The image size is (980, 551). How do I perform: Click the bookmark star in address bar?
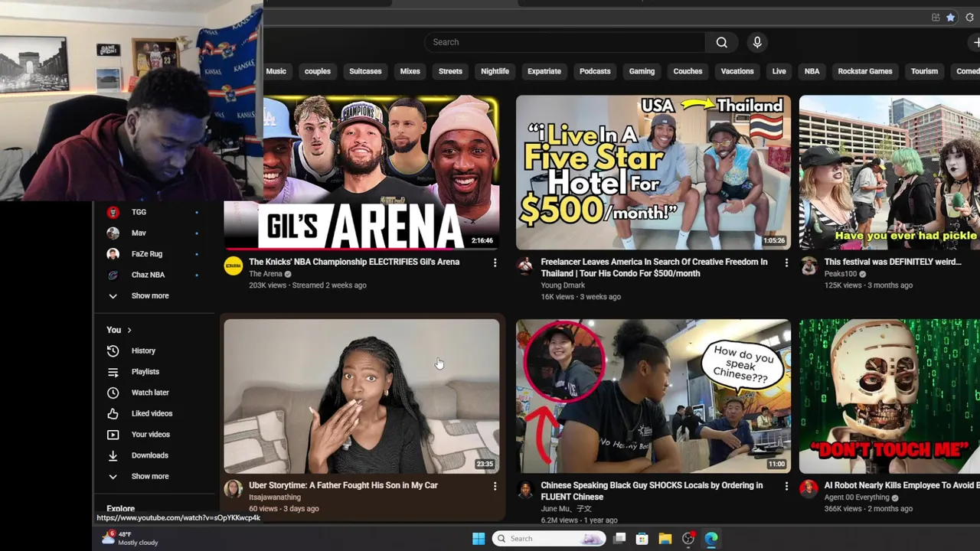point(950,17)
